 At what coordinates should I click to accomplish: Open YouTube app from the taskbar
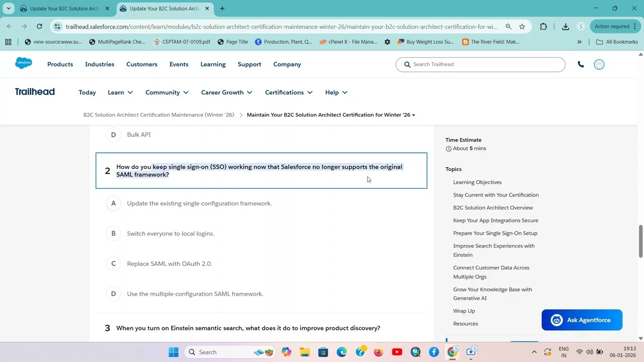tap(397, 352)
